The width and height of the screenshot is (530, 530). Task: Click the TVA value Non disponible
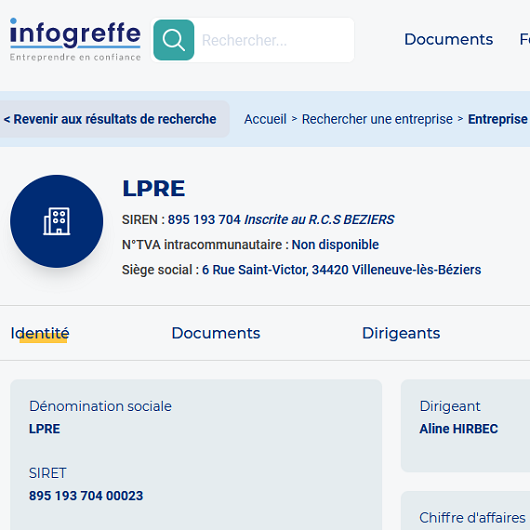pyautogui.click(x=335, y=245)
